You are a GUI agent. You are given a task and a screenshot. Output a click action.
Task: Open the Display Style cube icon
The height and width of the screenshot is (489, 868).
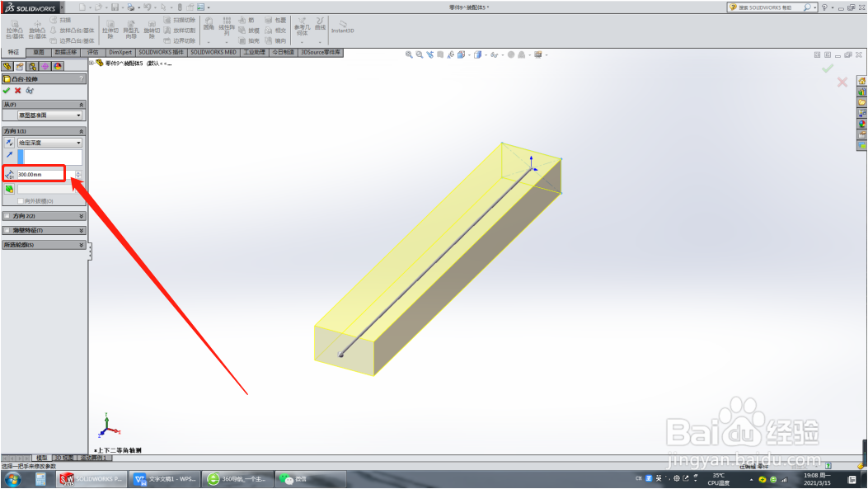tap(478, 54)
